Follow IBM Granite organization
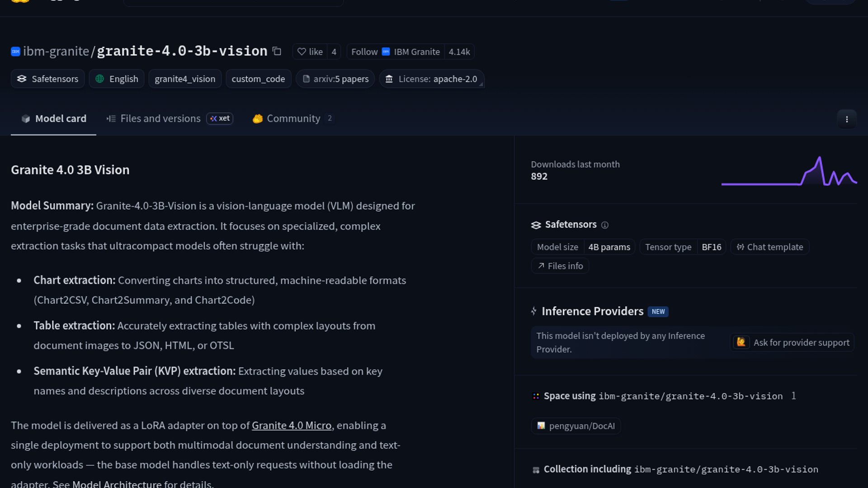The width and height of the screenshot is (868, 488). (x=364, y=52)
